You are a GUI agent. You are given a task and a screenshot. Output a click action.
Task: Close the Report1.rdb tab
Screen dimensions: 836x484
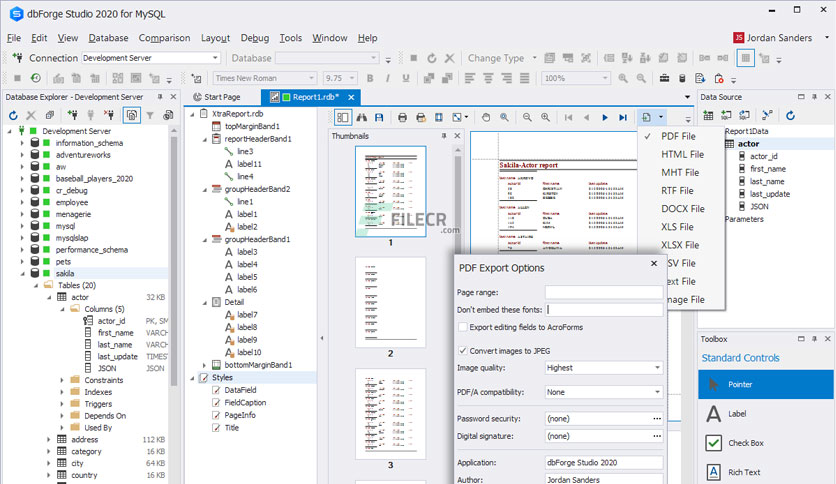[x=351, y=97]
